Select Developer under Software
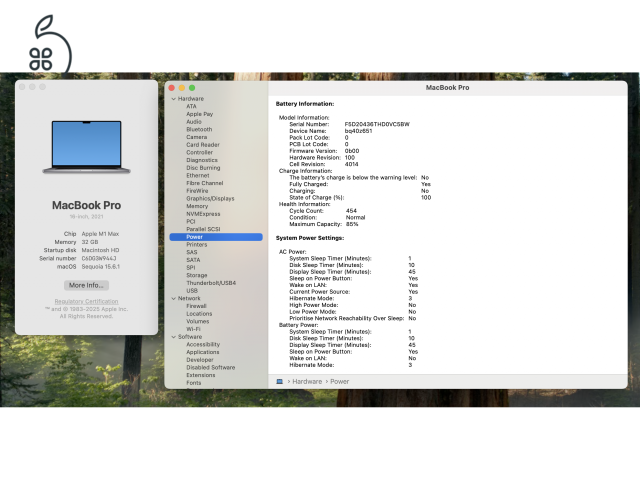This screenshot has height=480, width=640. pos(200,360)
